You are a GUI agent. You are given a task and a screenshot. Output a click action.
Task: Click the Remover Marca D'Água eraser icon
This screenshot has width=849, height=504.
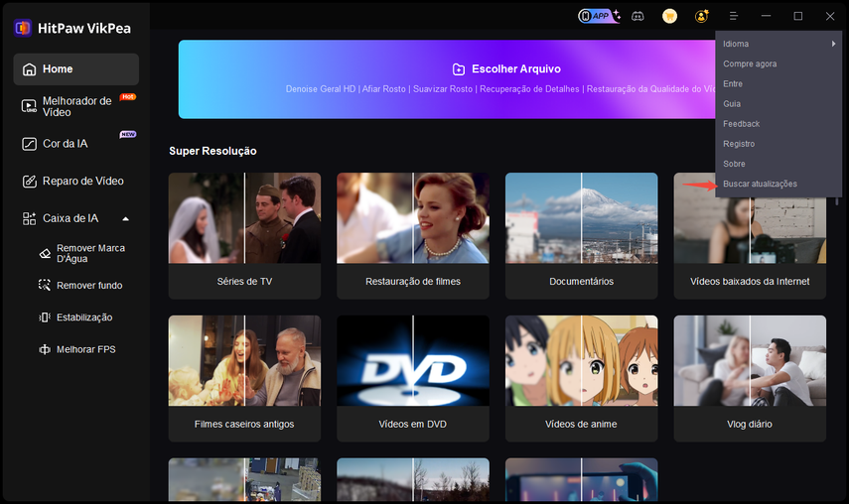(45, 254)
